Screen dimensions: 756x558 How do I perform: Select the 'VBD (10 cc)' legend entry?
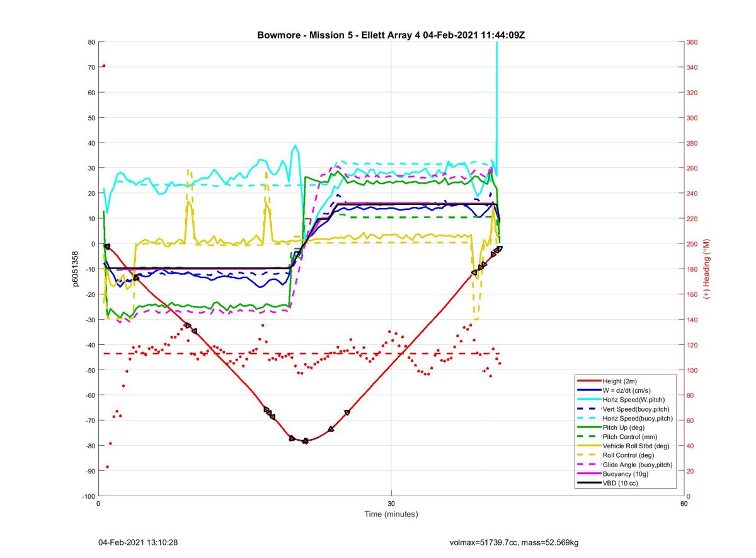[621, 483]
